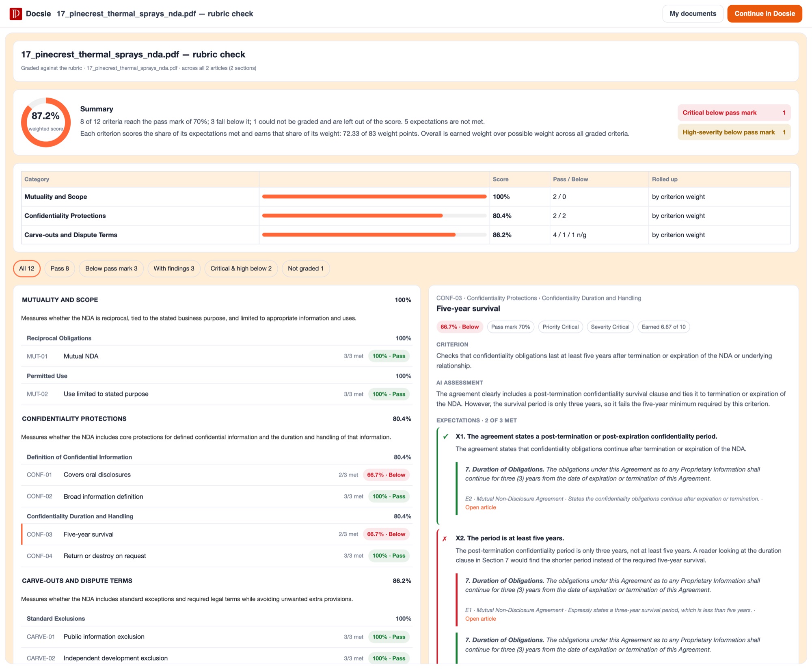Click High-severity below pass mark badge
Viewport: 812px width, 669px height.
pos(734,132)
